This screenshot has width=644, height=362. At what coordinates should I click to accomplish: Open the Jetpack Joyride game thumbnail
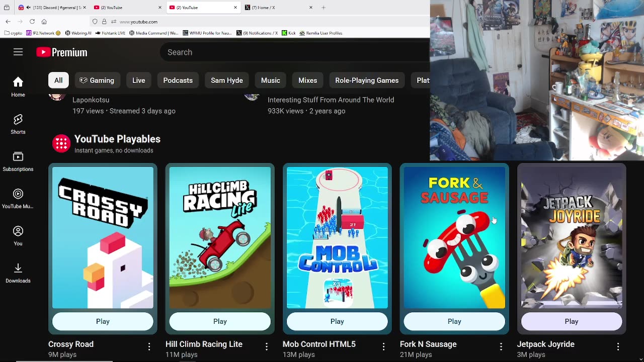click(572, 237)
